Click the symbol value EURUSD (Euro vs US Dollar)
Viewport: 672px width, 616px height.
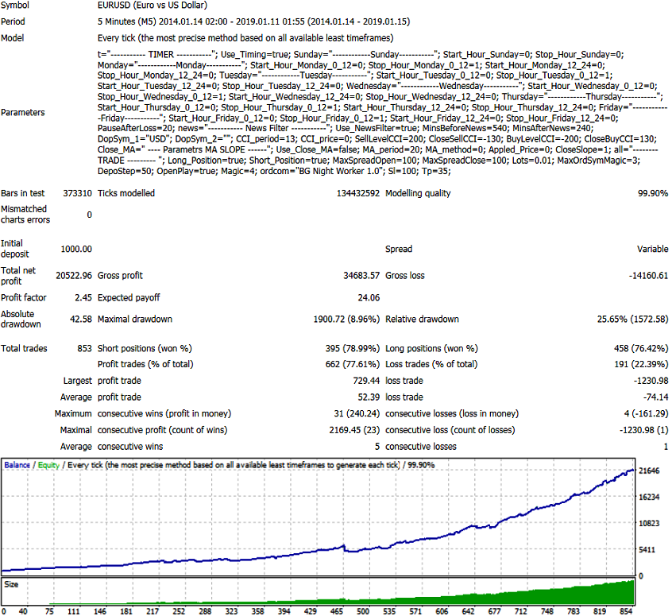[153, 5]
